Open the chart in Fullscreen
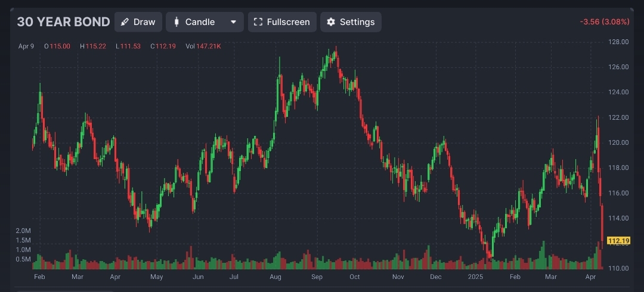644x292 pixels. [x=282, y=22]
